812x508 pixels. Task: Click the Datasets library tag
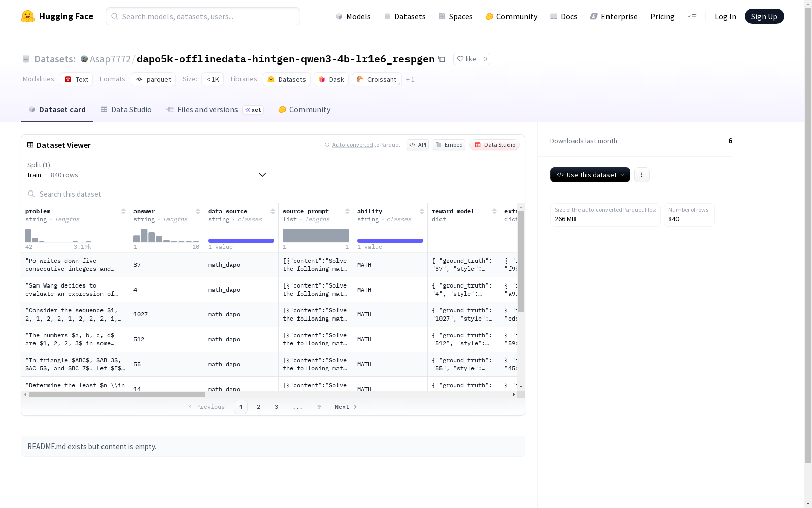287,79
